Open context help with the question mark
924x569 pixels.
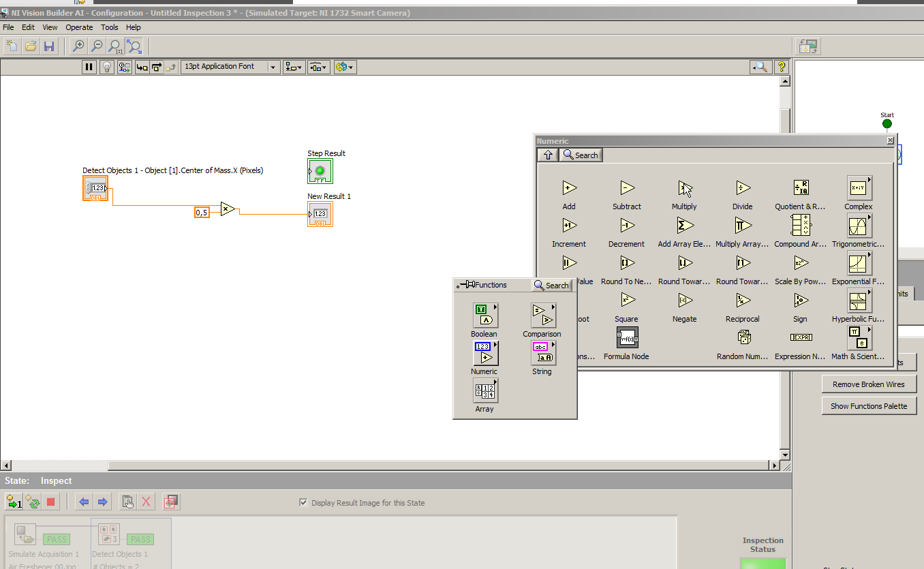coord(782,67)
